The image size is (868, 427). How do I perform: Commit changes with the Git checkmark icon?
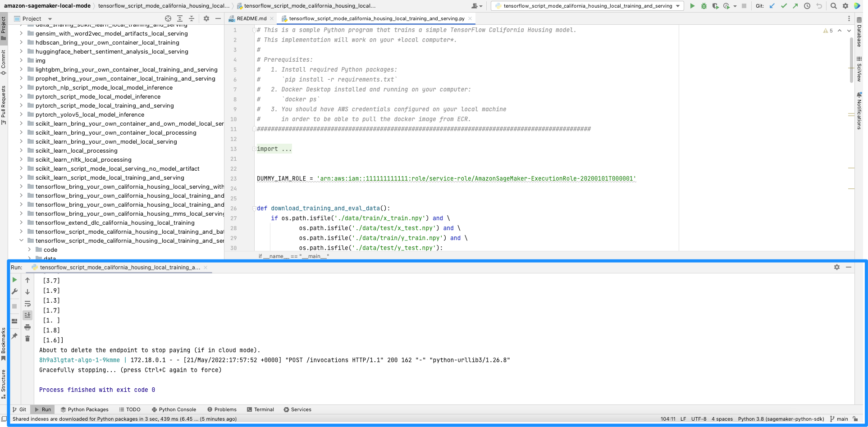pos(784,6)
